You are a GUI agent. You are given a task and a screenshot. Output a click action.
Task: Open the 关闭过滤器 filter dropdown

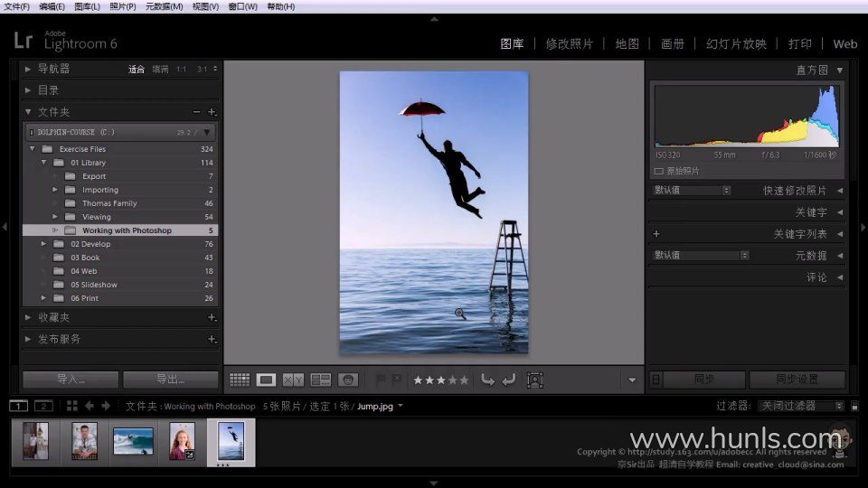click(x=801, y=407)
